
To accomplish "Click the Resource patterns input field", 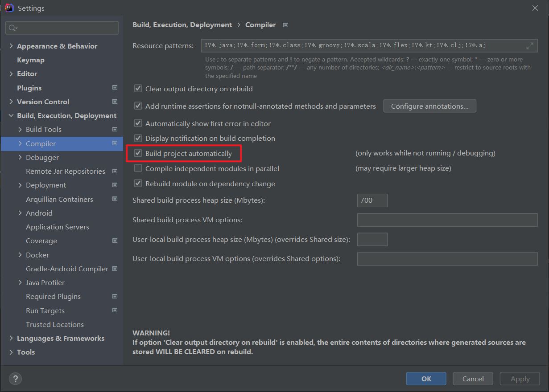I will (x=370, y=45).
